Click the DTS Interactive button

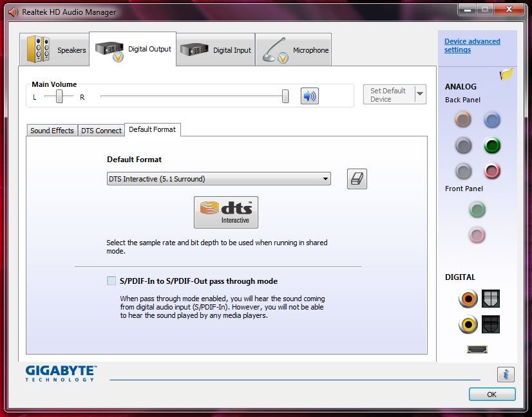[x=225, y=212]
